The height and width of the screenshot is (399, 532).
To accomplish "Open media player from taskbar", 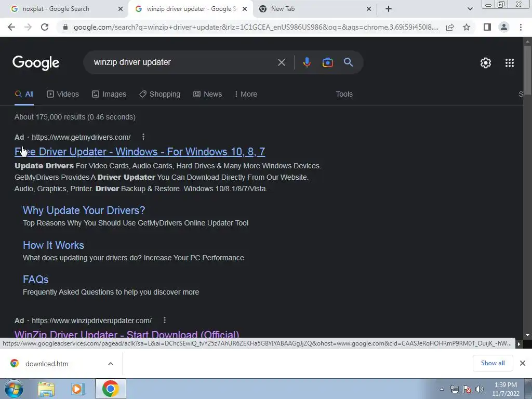I will tap(78, 389).
